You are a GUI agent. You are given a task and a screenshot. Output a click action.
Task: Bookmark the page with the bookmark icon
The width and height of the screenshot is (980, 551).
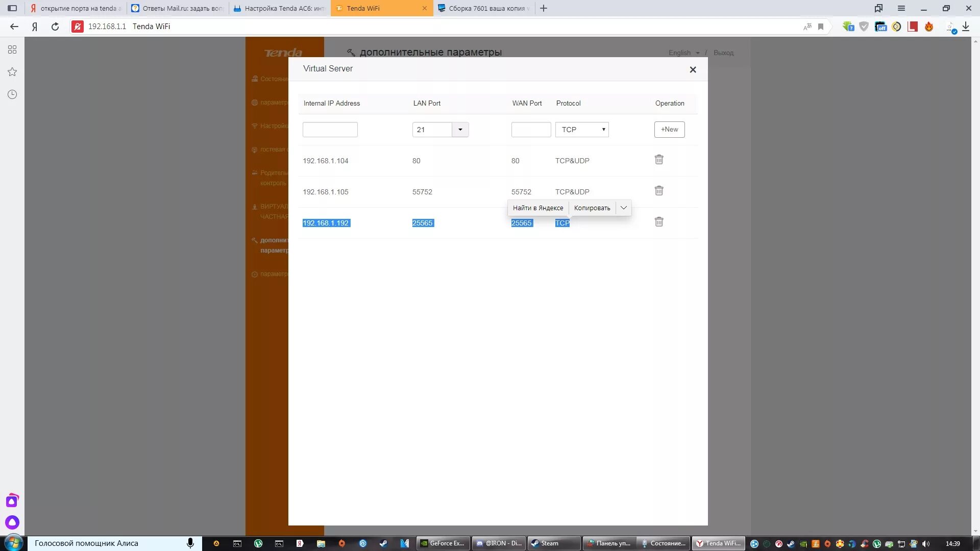[821, 27]
